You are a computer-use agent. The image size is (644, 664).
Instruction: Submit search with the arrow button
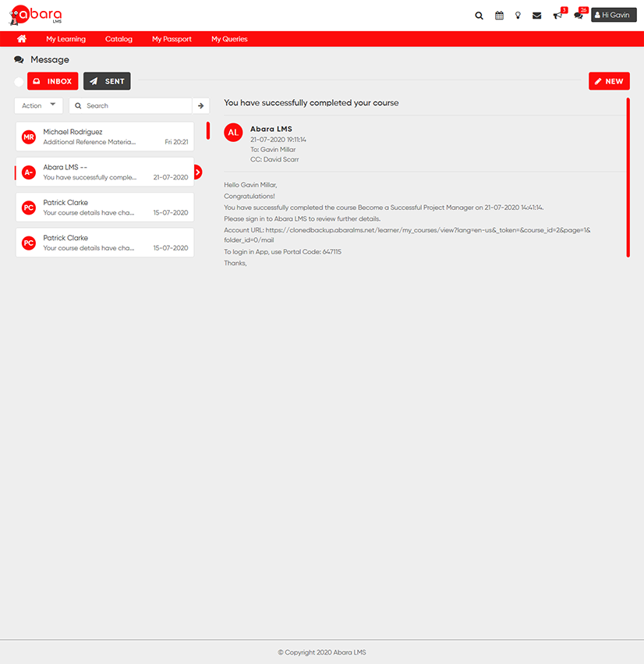(201, 105)
